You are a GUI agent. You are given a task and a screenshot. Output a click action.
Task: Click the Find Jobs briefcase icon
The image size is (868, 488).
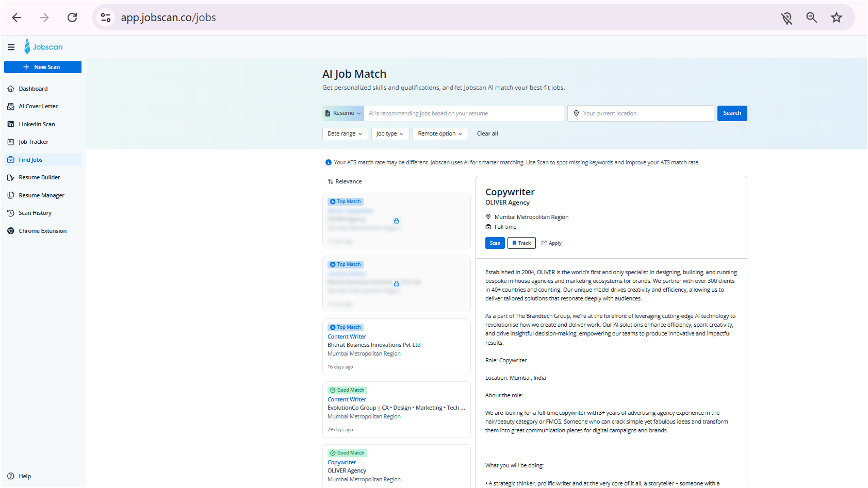[11, 160]
